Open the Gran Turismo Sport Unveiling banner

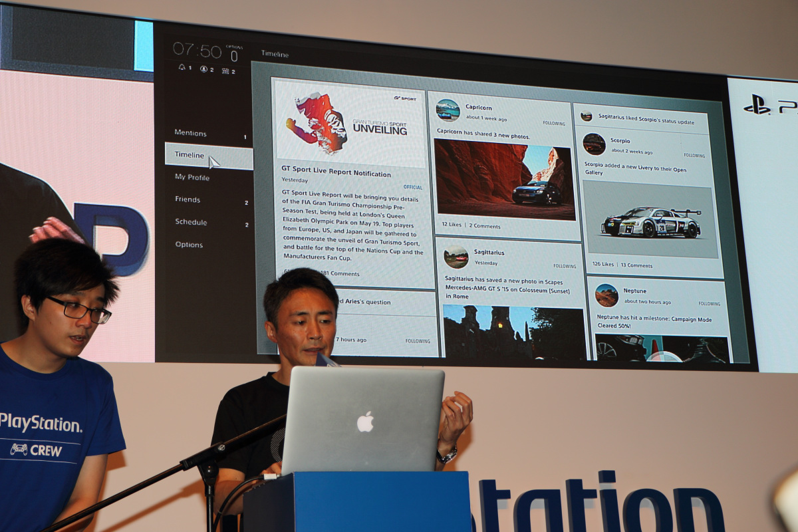pyautogui.click(x=350, y=124)
